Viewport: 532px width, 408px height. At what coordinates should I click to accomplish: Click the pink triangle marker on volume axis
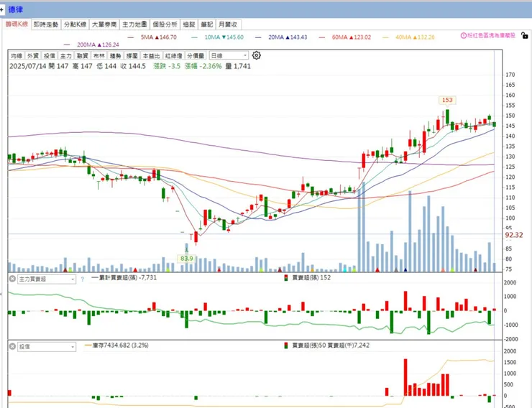pos(442,270)
